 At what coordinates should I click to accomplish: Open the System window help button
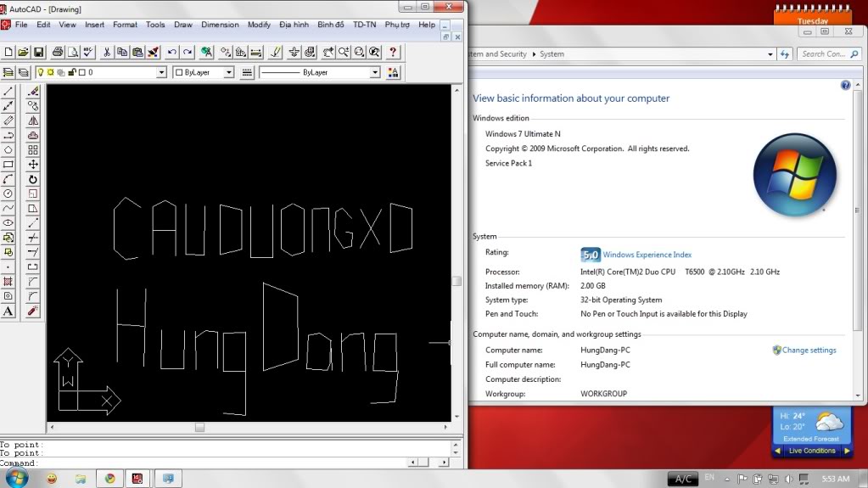click(845, 86)
